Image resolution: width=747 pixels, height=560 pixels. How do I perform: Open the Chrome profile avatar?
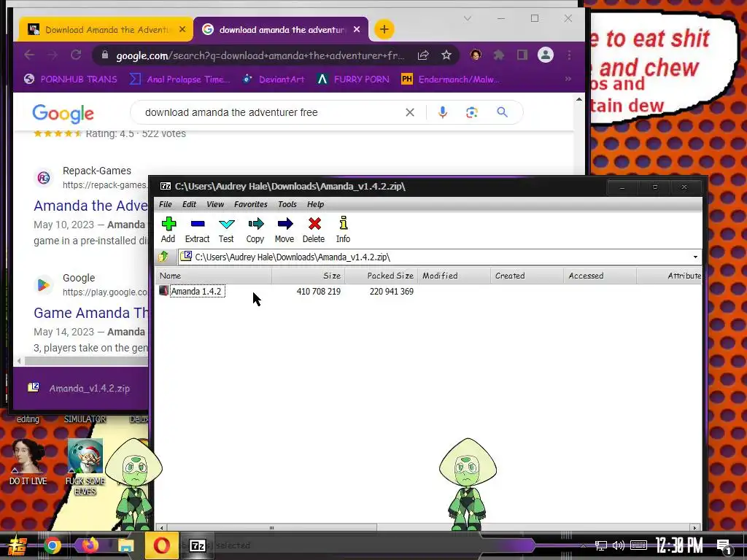(546, 55)
